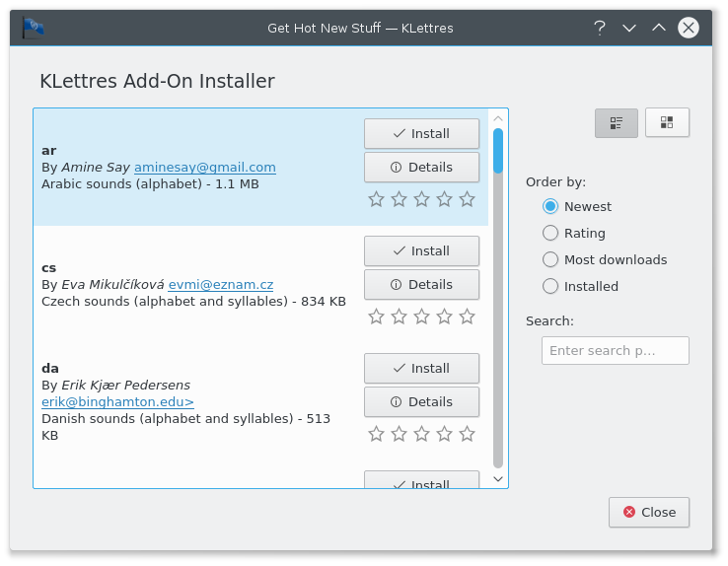The height and width of the screenshot is (566, 728).
Task: Show only Installed add-ons
Action: click(550, 286)
